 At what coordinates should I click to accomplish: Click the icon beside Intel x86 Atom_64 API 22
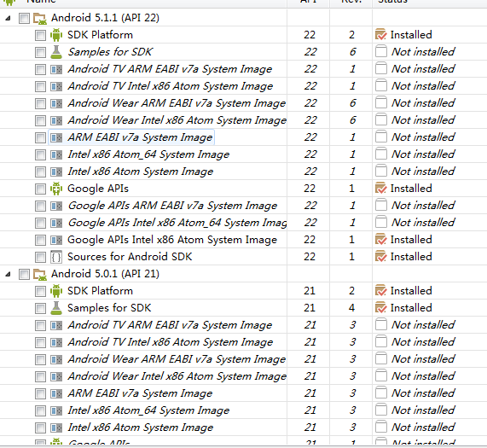pyautogui.click(x=56, y=154)
